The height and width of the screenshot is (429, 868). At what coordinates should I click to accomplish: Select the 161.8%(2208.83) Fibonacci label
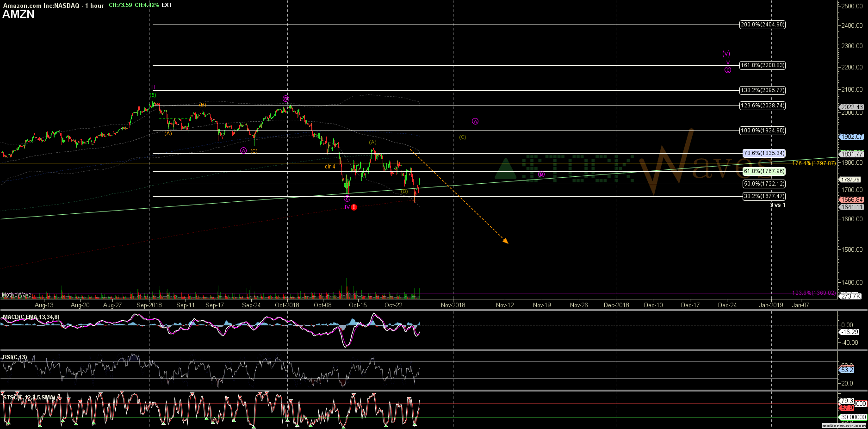pos(763,65)
